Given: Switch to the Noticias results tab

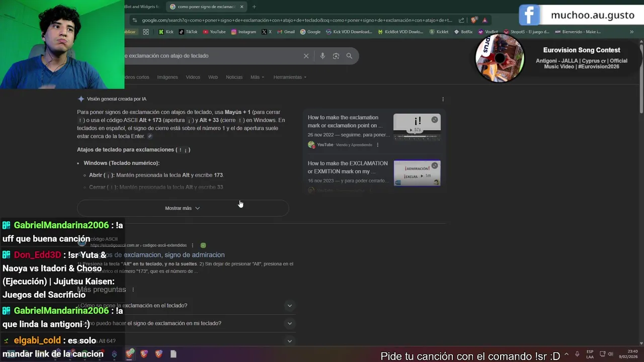Looking at the screenshot, I should point(234,77).
